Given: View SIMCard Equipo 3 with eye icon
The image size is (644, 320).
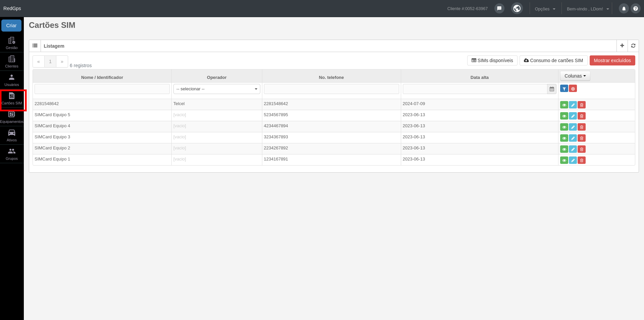Looking at the screenshot, I should pos(564,138).
